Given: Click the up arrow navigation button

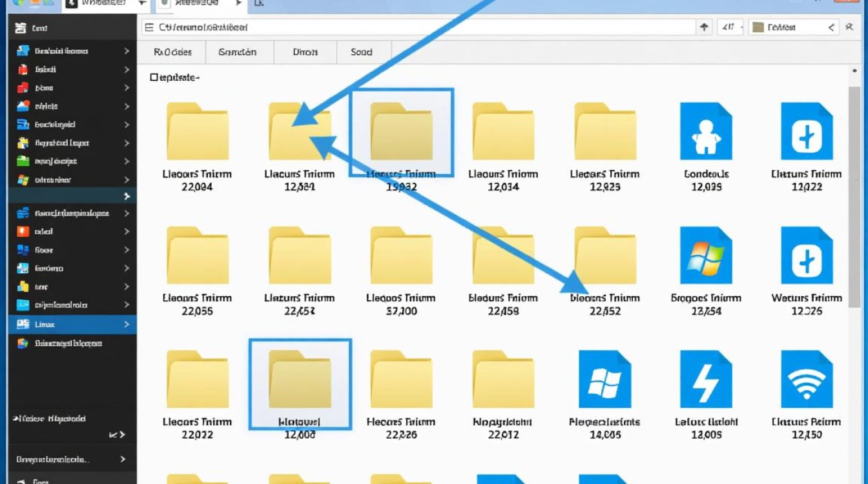Looking at the screenshot, I should point(704,27).
